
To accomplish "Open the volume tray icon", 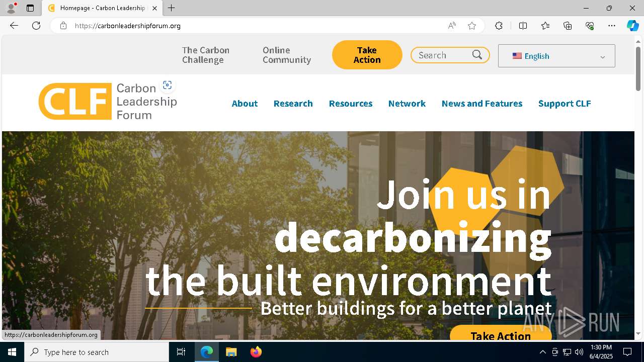I will point(579,352).
